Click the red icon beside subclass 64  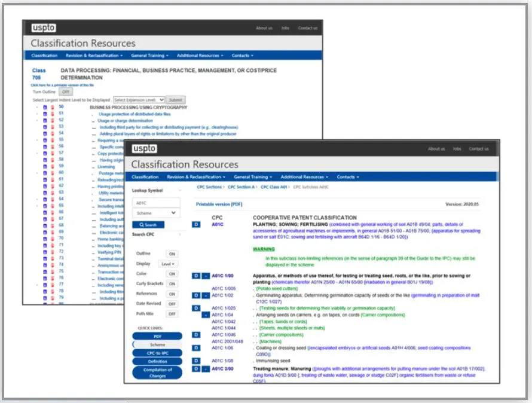coord(52,199)
